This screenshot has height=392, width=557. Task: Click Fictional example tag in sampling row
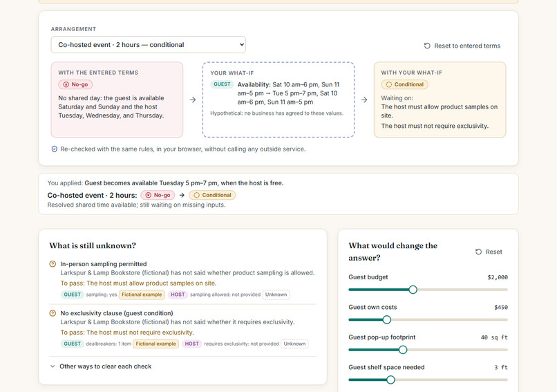coord(142,295)
